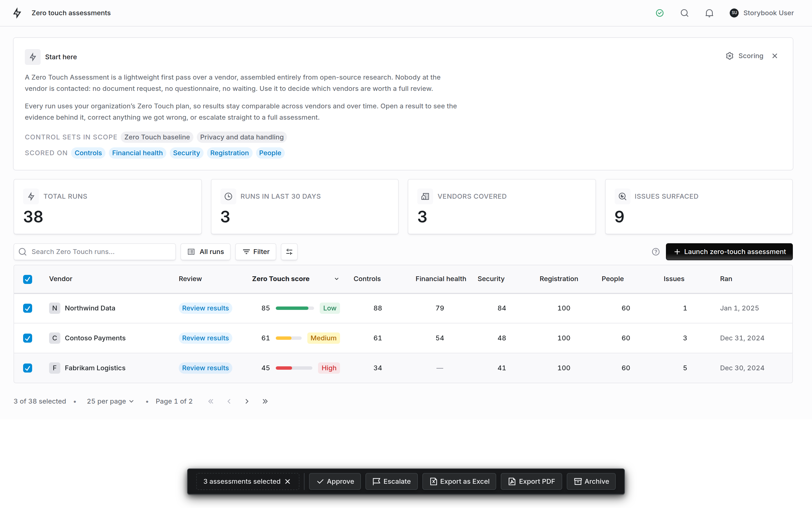Image resolution: width=812 pixels, height=508 pixels.
Task: Focus the Search Zero Touch runs field
Action: coord(95,252)
